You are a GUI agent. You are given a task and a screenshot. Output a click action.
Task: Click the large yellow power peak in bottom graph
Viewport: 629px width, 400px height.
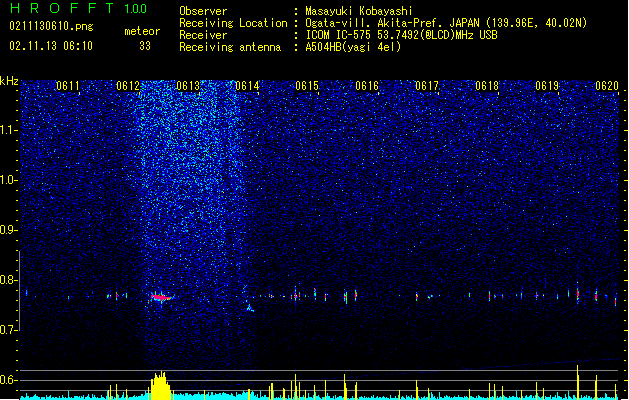[160, 385]
